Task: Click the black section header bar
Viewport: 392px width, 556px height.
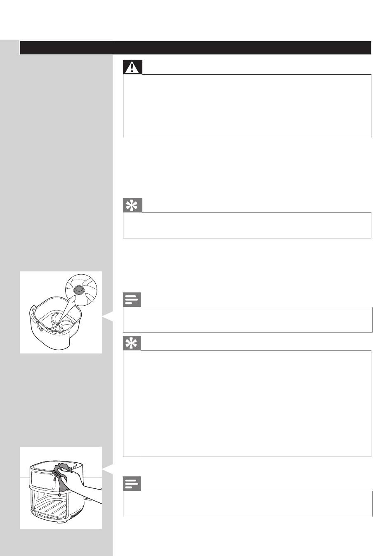Action: click(196, 48)
